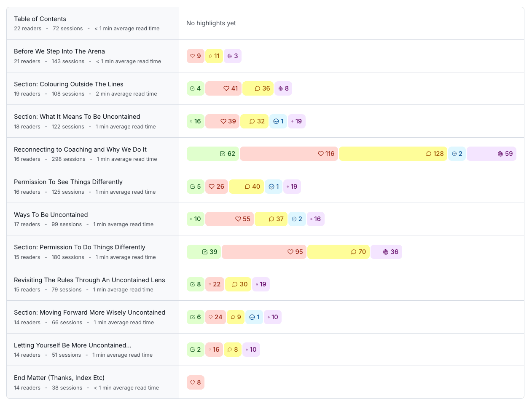This screenshot has width=532, height=406.
Task: Open the green check badge showing 39
Action: tap(204, 252)
